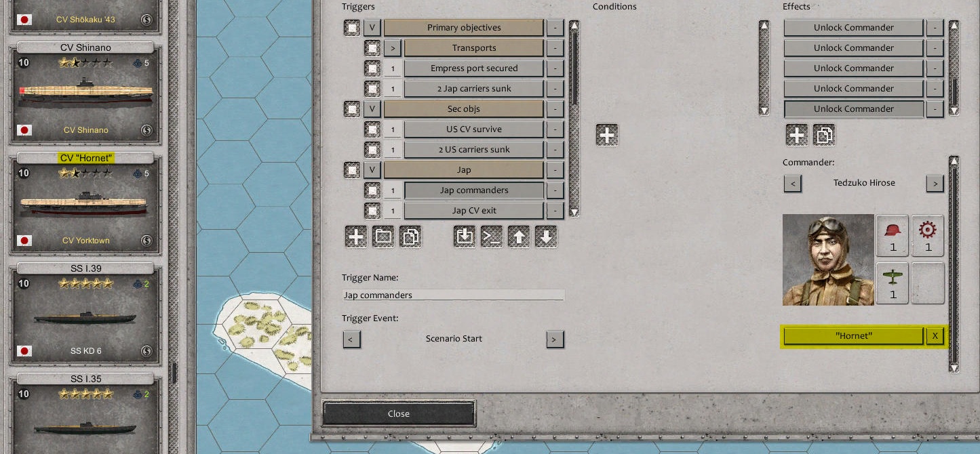This screenshot has width=980, height=454.
Task: Click the red helmet commander skill icon
Action: (893, 236)
